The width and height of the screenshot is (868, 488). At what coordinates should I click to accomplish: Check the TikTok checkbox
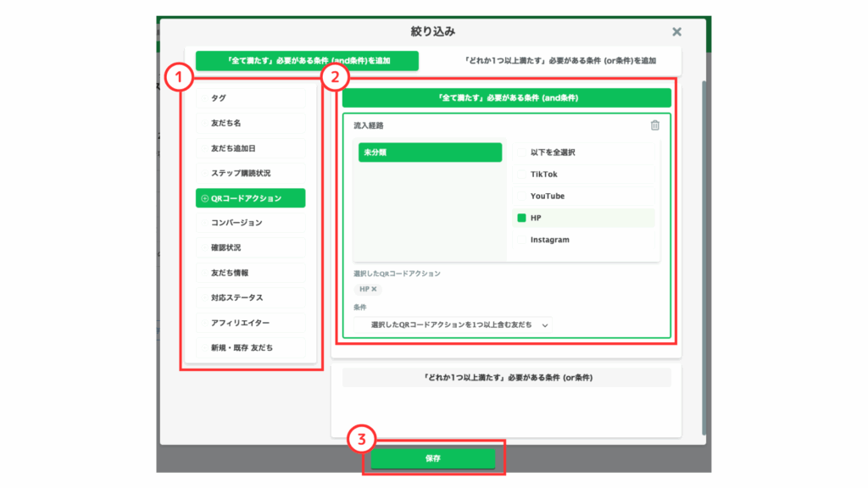pyautogui.click(x=521, y=175)
